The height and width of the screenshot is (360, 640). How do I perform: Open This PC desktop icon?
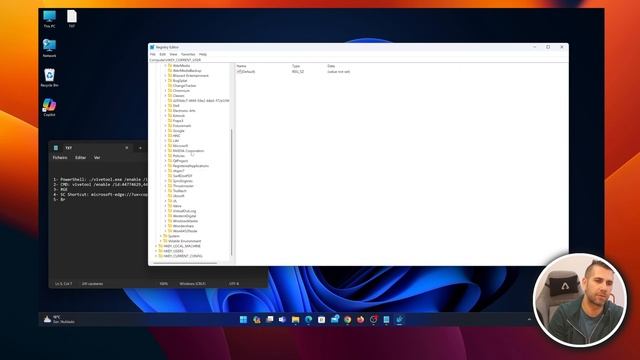point(49,19)
